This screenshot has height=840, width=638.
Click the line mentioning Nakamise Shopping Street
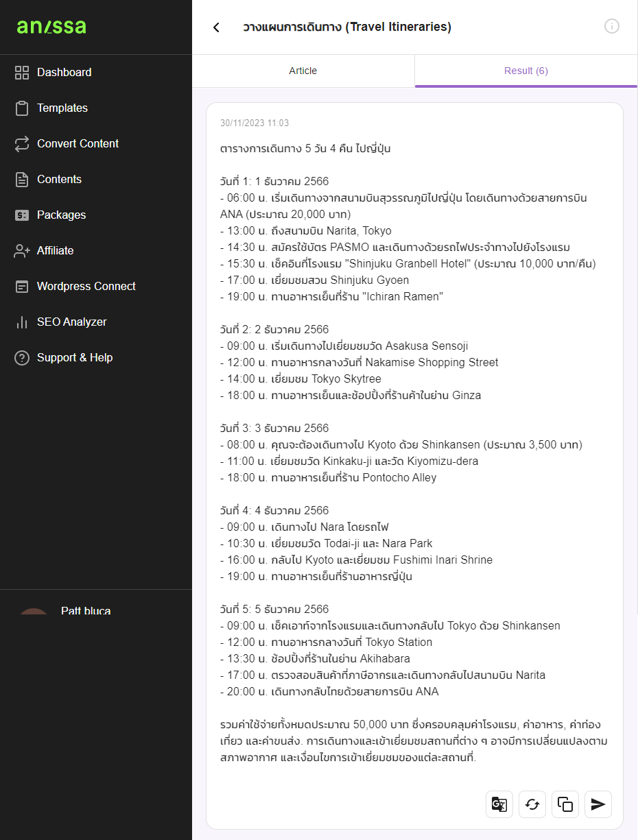(359, 362)
